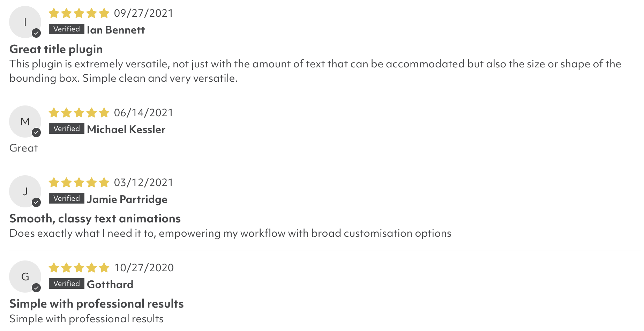This screenshot has width=644, height=331.
Task: Click the Verified badge beside Ian Bennett
Action: pyautogui.click(x=67, y=29)
